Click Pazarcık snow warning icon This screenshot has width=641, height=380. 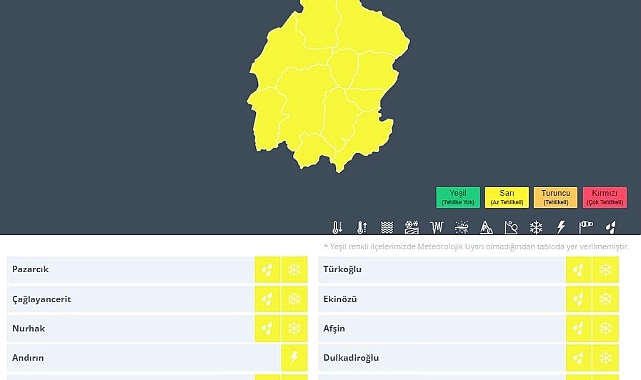294,270
